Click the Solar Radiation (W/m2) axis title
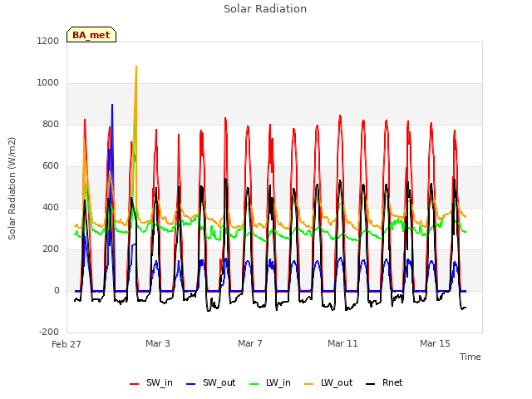Viewport: 532px width, 399px height. pyautogui.click(x=12, y=189)
